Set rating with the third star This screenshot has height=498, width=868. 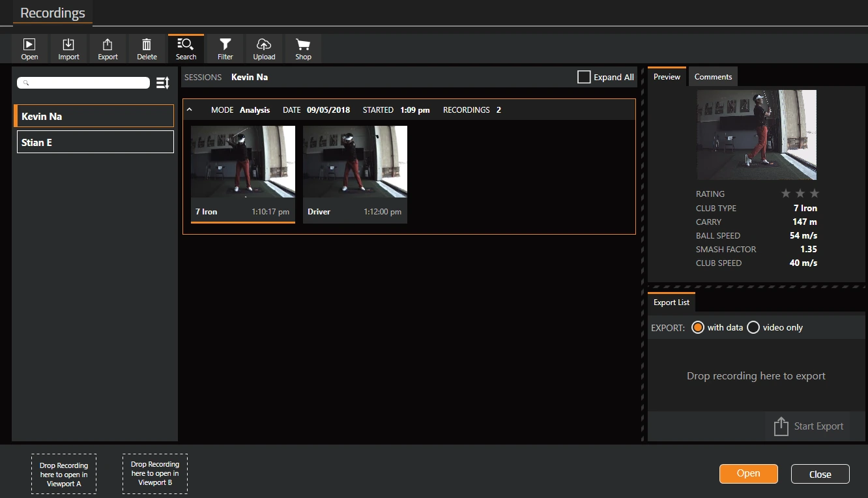click(814, 194)
